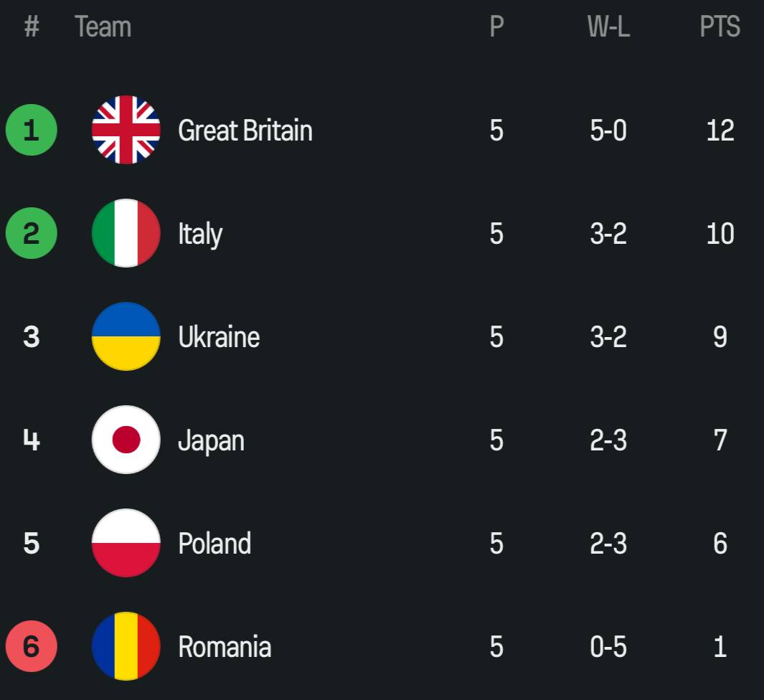This screenshot has width=764, height=700.
Task: Click the Romania flag icon
Action: [x=126, y=646]
